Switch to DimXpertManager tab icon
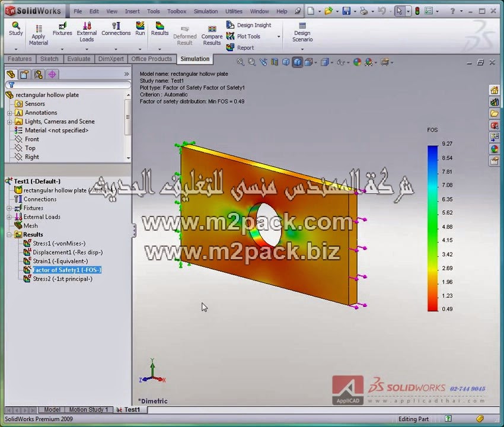Screen dimensions: 504x427 pos(52,75)
